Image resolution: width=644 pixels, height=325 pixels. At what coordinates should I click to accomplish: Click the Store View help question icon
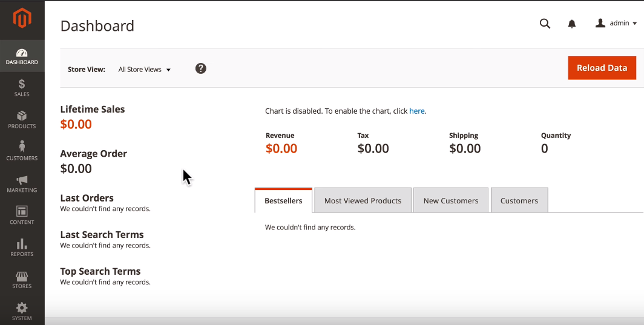pos(201,68)
